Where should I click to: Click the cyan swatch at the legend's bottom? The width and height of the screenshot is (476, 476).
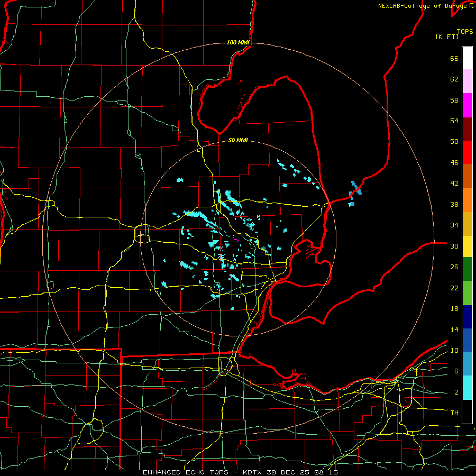467,388
